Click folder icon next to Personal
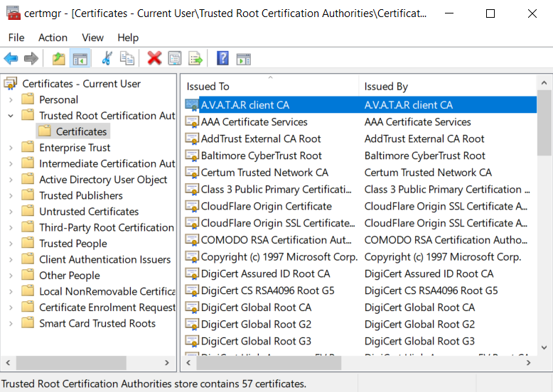This screenshot has width=553, height=392. 28,99
